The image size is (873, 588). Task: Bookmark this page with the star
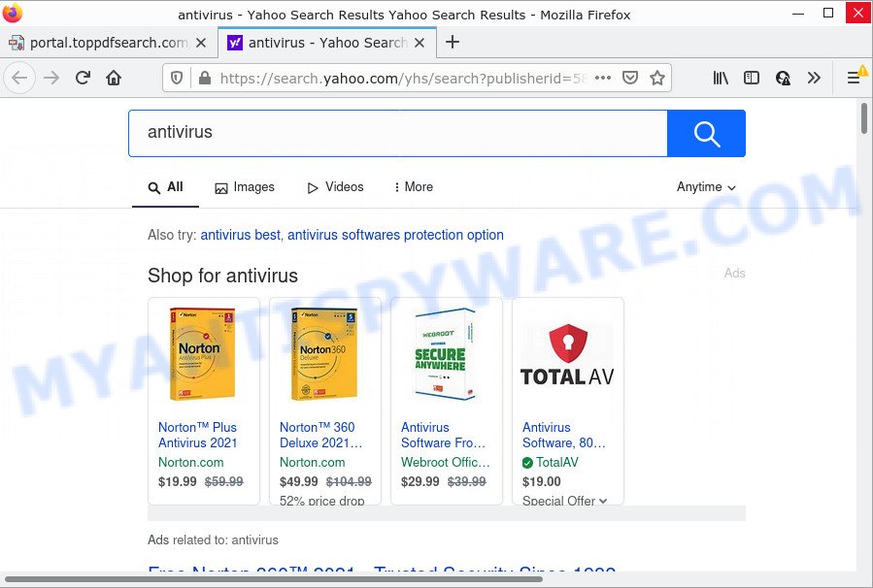point(657,78)
